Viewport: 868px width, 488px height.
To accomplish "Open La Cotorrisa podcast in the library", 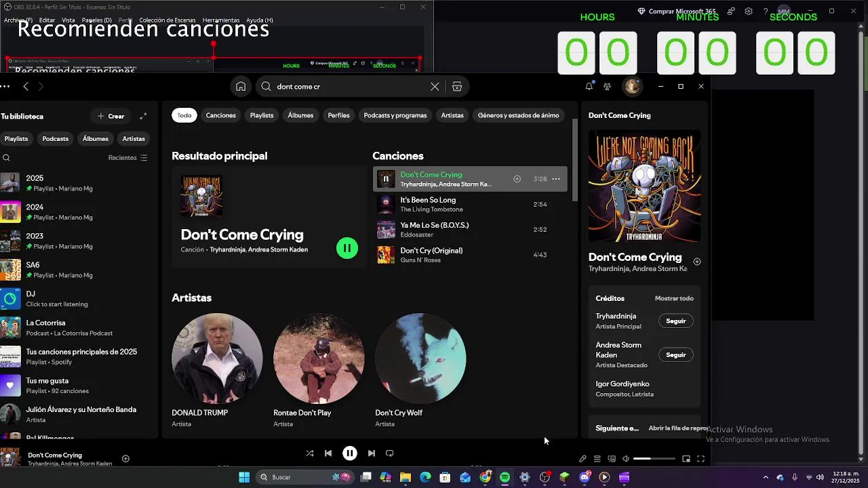I will pyautogui.click(x=79, y=327).
